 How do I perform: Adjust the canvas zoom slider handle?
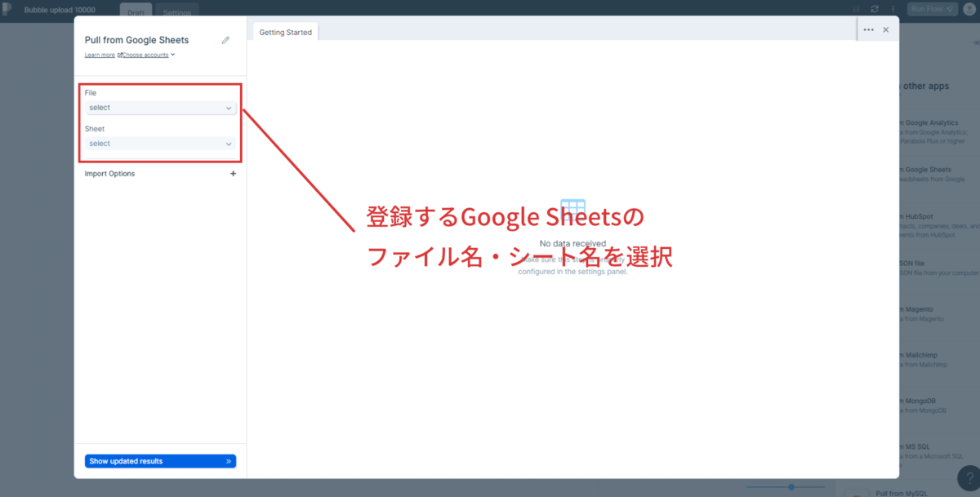click(791, 487)
